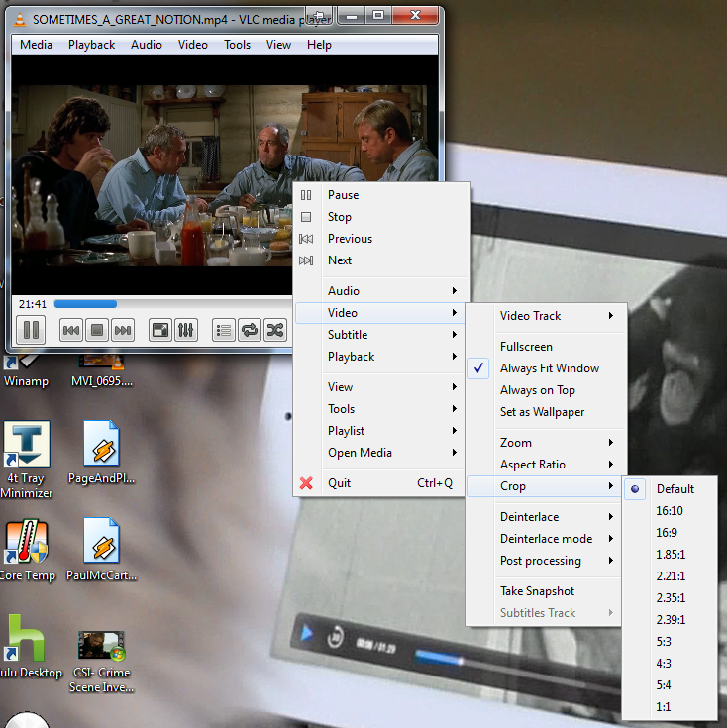
Task: Expand the Subtitle submenu
Action: tap(380, 335)
